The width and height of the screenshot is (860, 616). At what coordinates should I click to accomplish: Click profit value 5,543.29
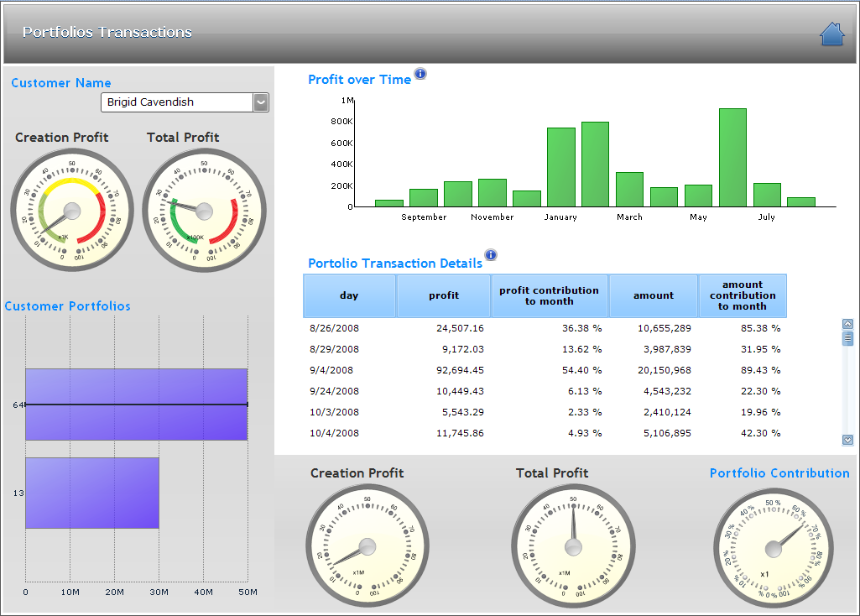[463, 412]
